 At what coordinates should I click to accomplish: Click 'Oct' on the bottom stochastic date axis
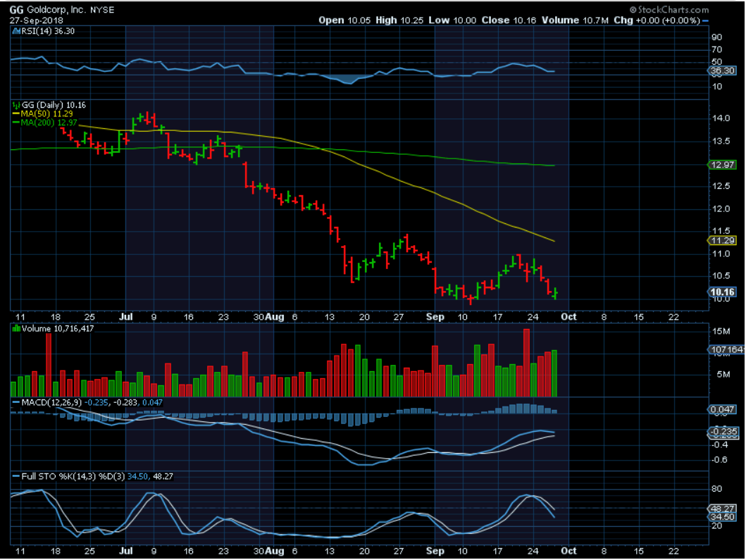(568, 551)
